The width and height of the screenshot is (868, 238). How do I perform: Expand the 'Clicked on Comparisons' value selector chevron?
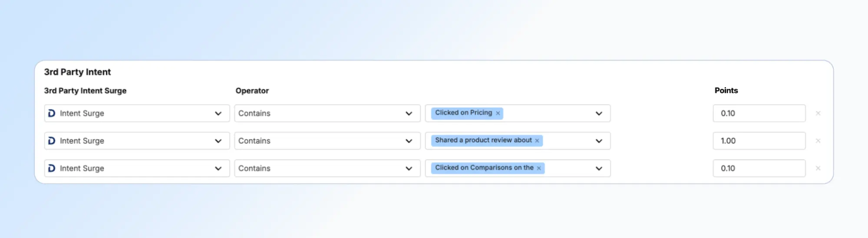click(x=599, y=168)
